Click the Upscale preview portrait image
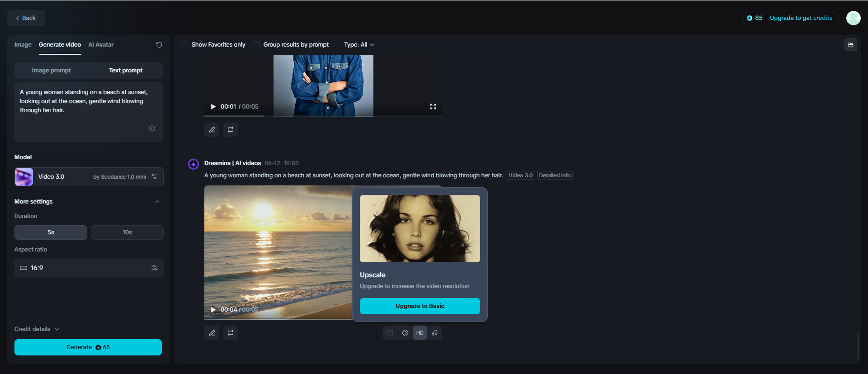The height and width of the screenshot is (374, 868). (420, 229)
